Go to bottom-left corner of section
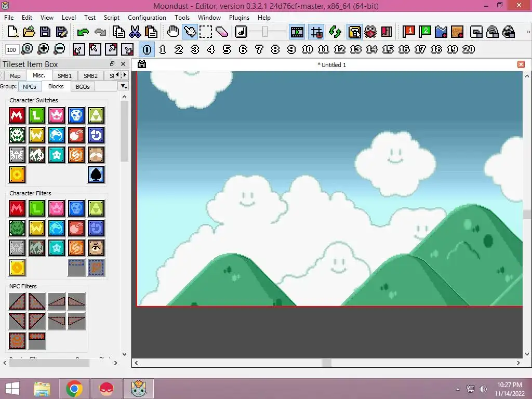This screenshot has height=399, width=532. (78, 49)
